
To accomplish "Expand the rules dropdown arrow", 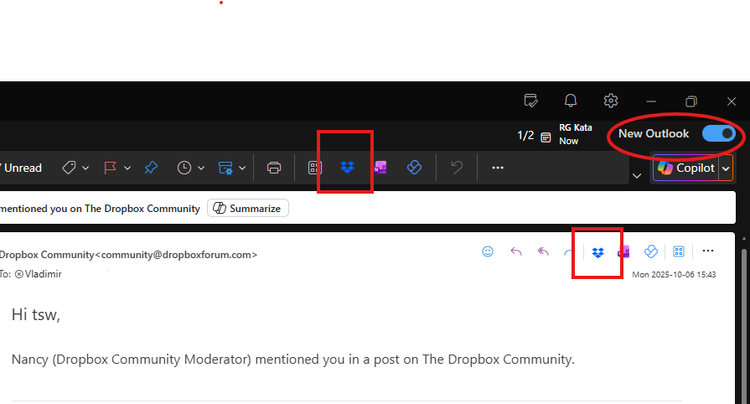I will coord(242,168).
